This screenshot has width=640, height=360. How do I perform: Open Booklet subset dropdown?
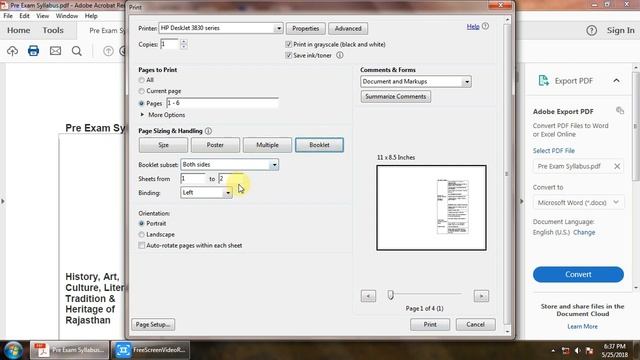coord(274,164)
